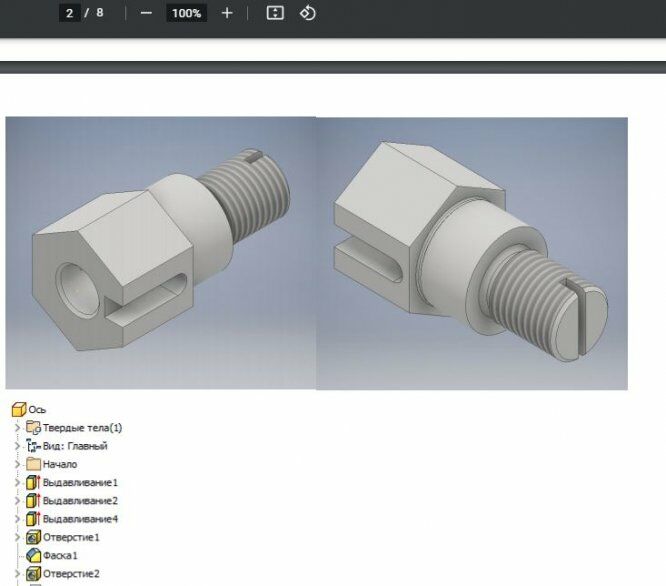Click the Фаска1 chamfer icon
Screen dimensions: 666x586
point(33,555)
